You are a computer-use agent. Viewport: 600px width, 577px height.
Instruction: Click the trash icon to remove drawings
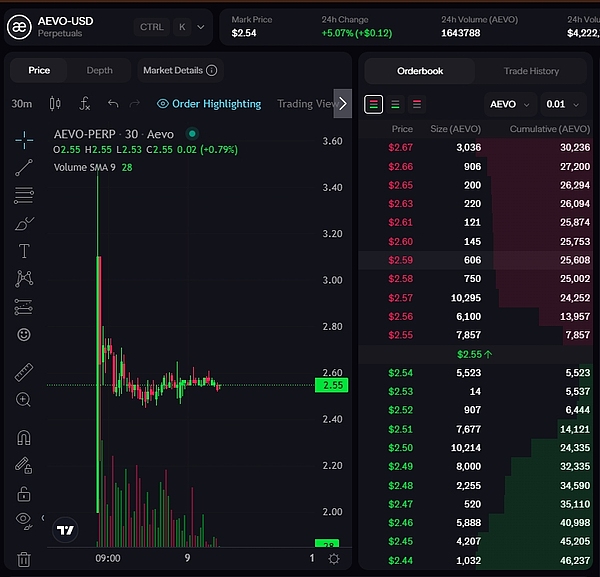[24, 559]
